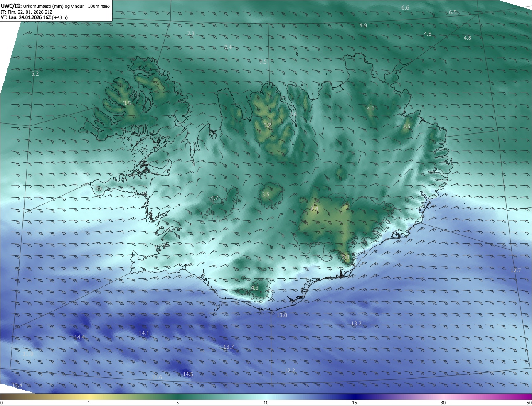Select the 7.3 value label
The height and width of the screenshot is (406, 532).
(191, 33)
